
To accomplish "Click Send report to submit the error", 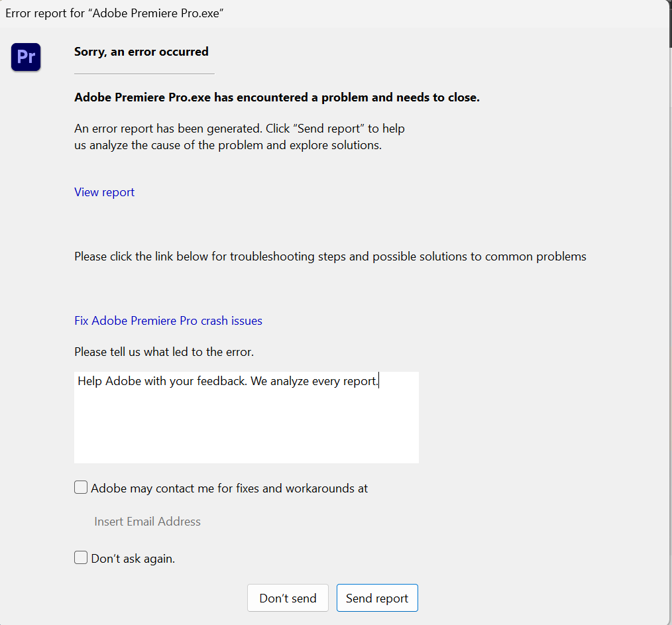I will [377, 598].
